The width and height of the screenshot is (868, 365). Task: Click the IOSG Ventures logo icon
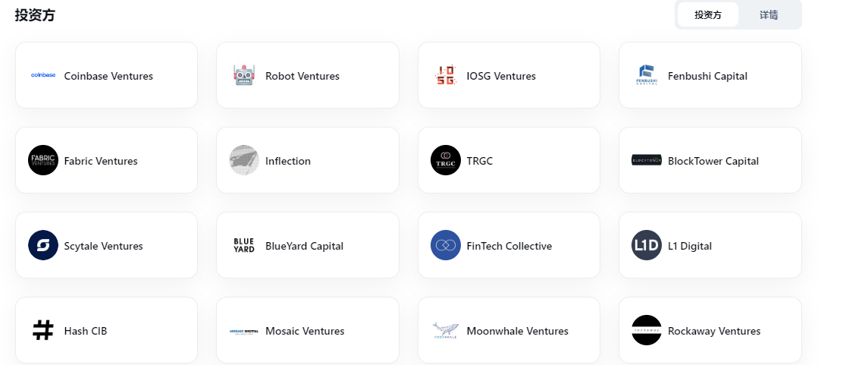coord(446,75)
